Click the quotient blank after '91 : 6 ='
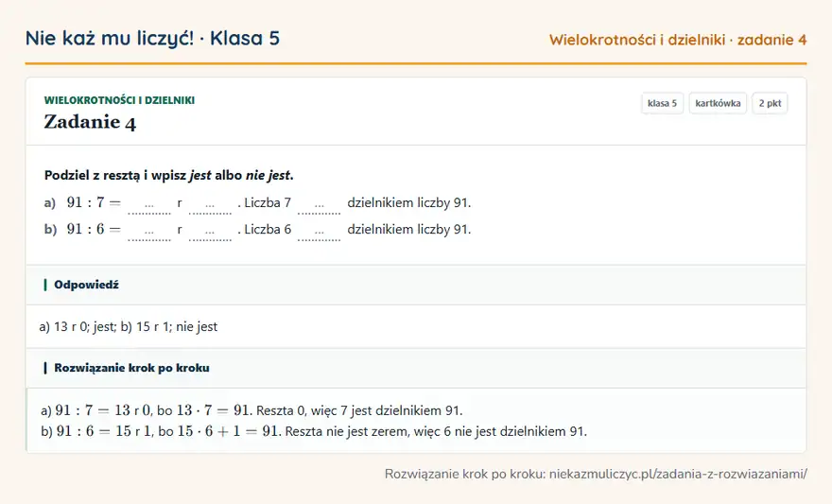This screenshot has width=832, height=504. [x=149, y=231]
